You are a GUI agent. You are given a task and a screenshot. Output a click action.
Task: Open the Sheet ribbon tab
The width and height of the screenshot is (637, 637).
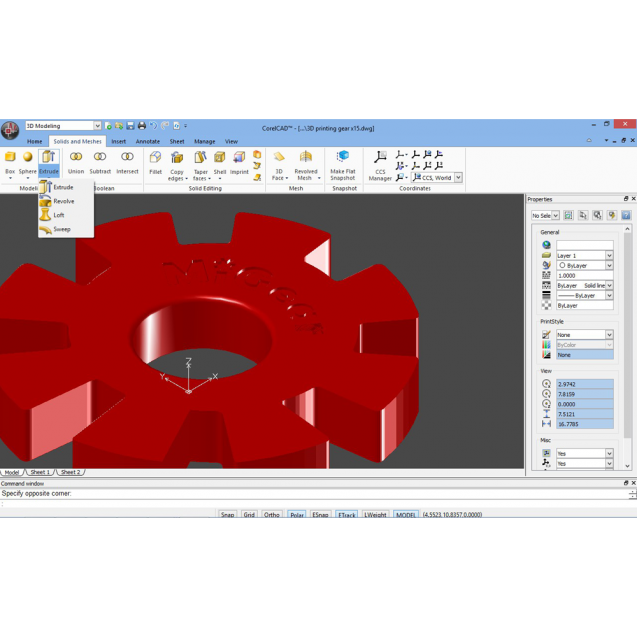[x=177, y=141]
